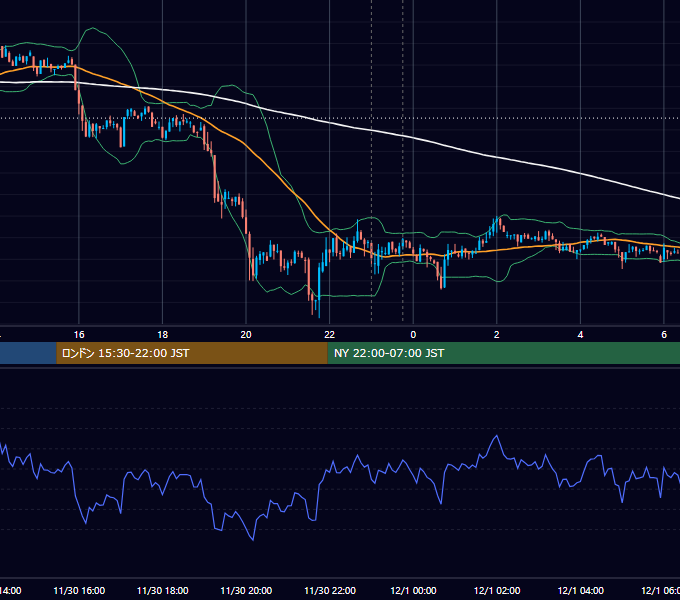This screenshot has height=600, width=680.
Task: Click the '11/30 16:00' date label
Action: click(x=79, y=591)
